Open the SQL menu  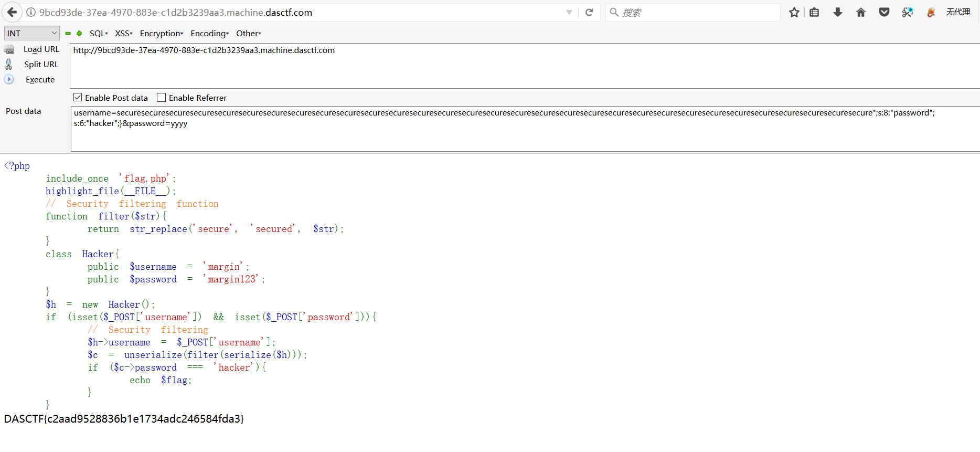(x=99, y=33)
